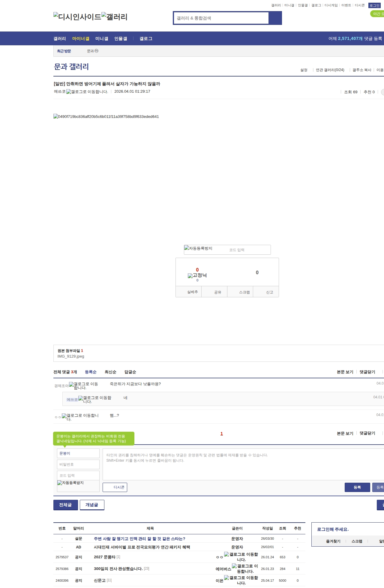The width and height of the screenshot is (384, 588).
Task: Open gallog icon next to author 에쓰코 under the title
Action: point(87,91)
